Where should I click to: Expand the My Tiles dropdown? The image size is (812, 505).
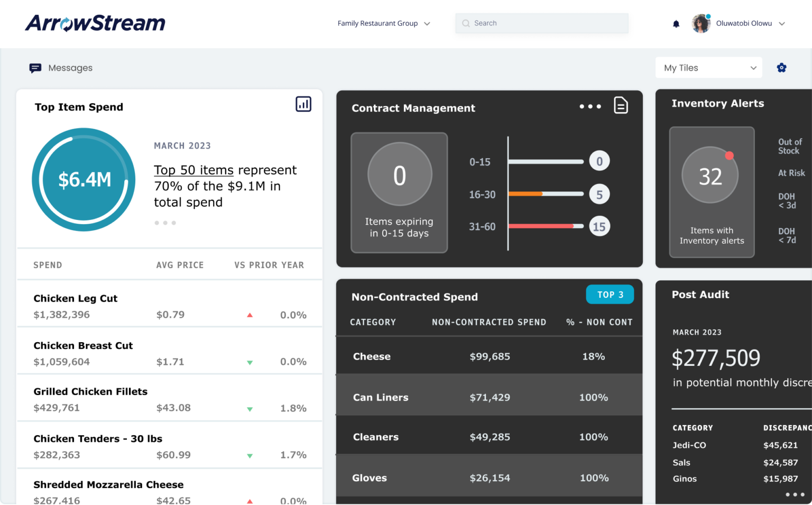click(708, 68)
